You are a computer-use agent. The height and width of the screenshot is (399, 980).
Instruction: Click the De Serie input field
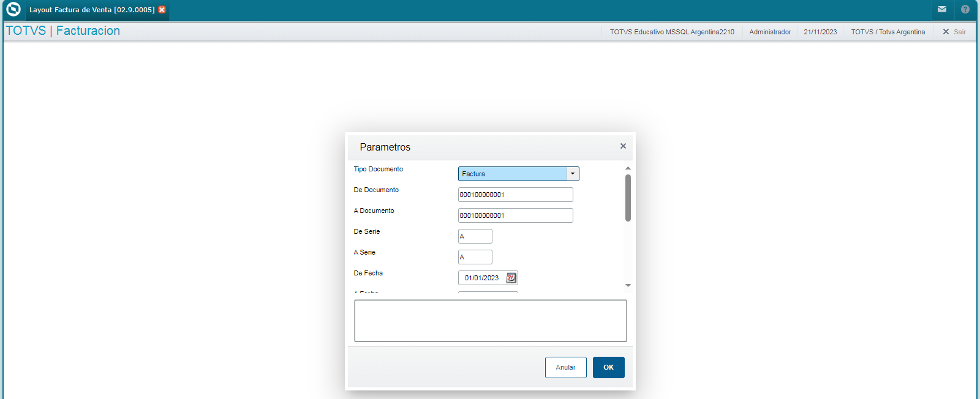475,236
